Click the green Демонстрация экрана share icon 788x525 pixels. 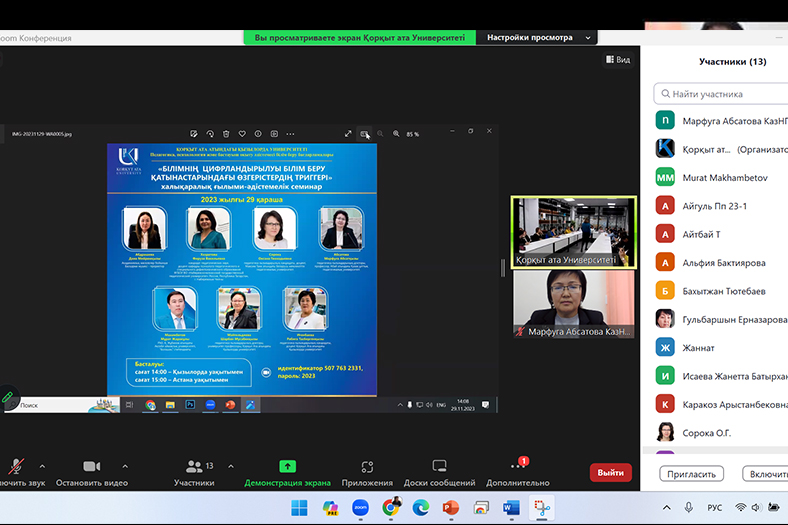pos(287,466)
